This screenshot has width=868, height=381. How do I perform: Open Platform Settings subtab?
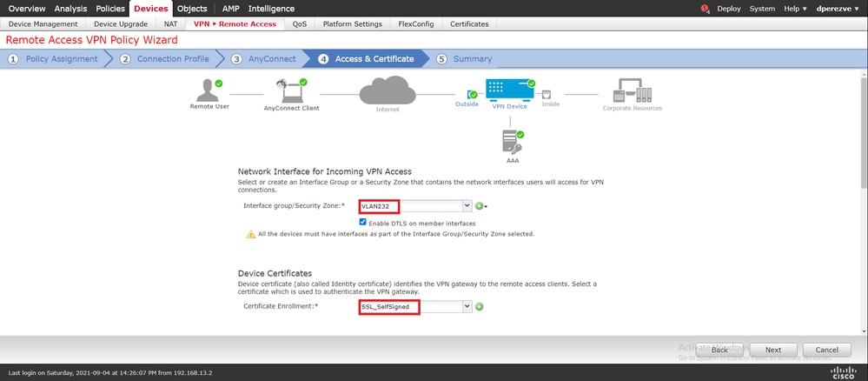pos(353,23)
